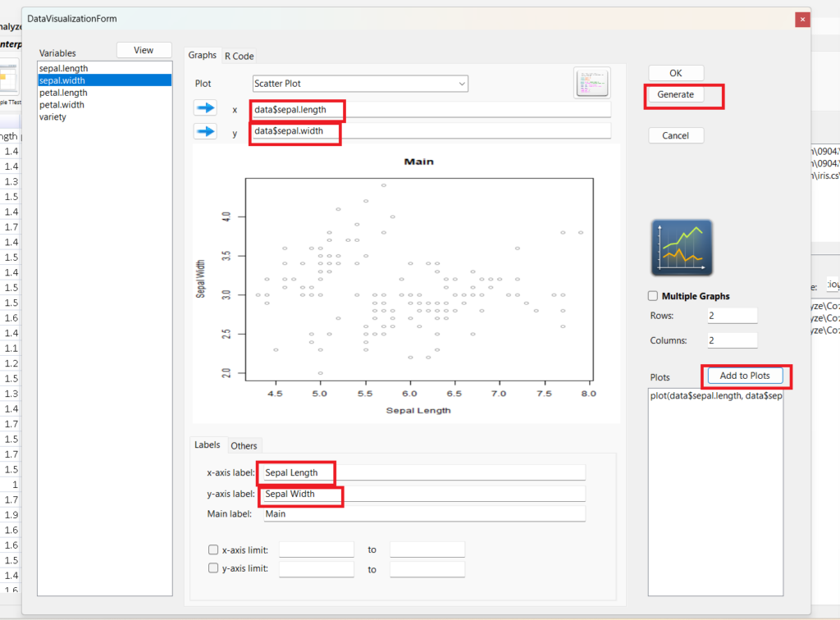Click the Add to Plots button
This screenshot has width=840, height=620.
coord(744,376)
